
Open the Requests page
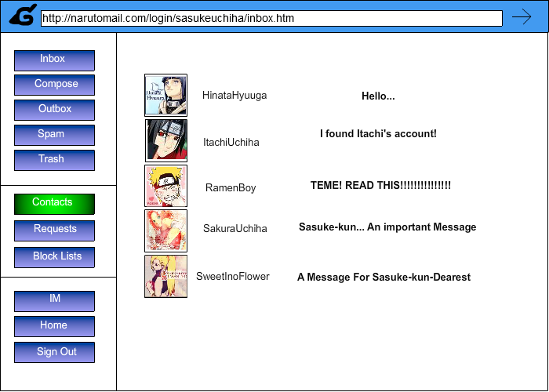54,230
